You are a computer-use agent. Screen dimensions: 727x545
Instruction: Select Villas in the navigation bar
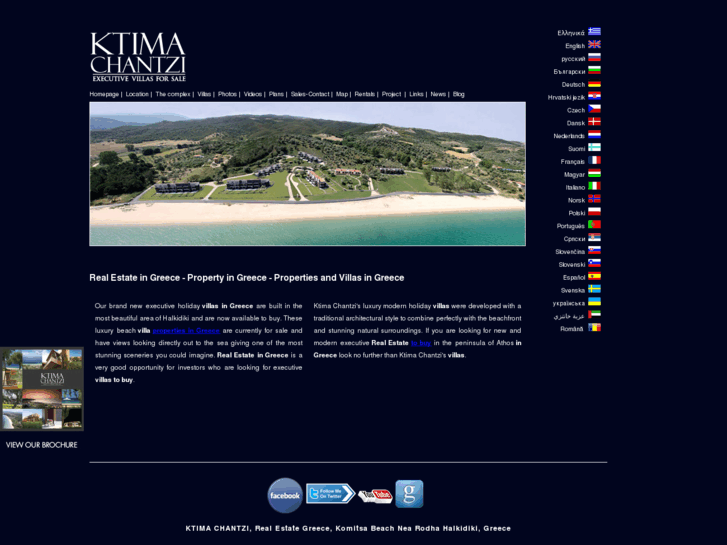[x=204, y=94]
